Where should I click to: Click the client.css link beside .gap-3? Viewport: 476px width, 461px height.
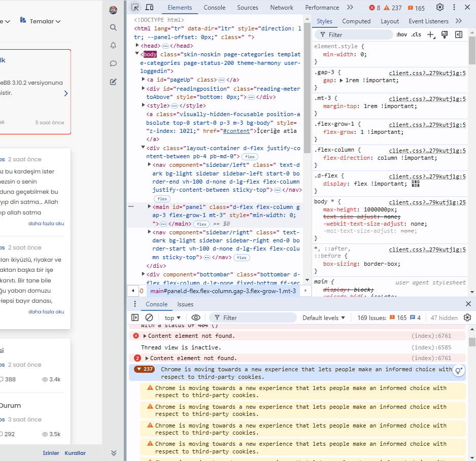[x=427, y=73]
